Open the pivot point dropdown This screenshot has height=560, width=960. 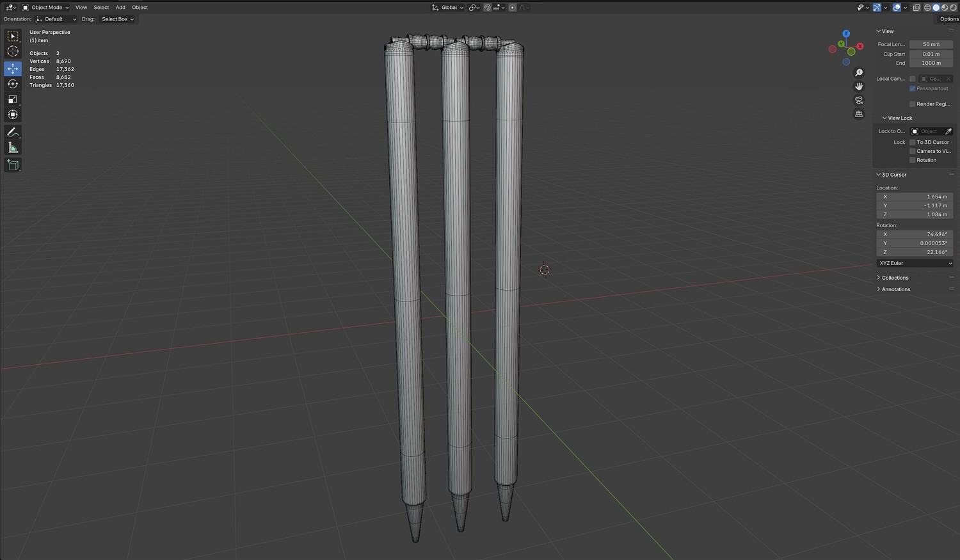[474, 8]
